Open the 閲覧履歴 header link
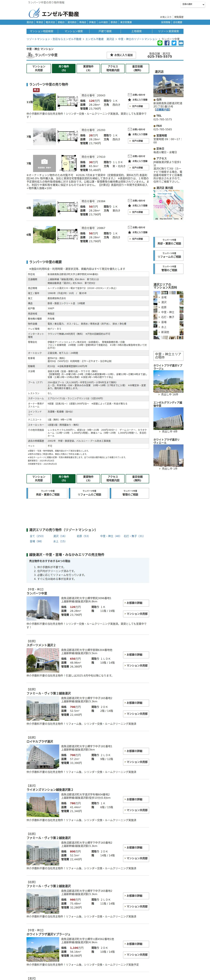This screenshot has width=210, height=980. pyautogui.click(x=179, y=17)
